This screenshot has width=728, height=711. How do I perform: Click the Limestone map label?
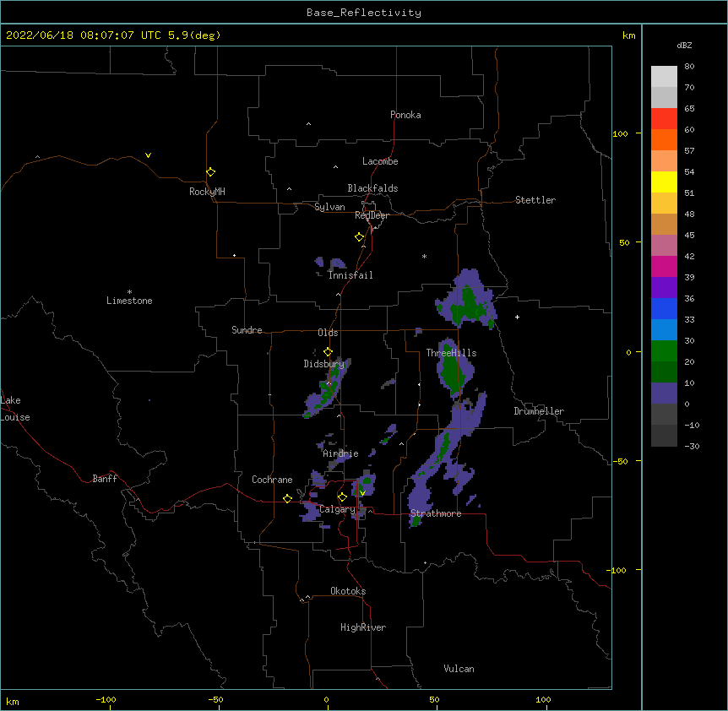129,301
